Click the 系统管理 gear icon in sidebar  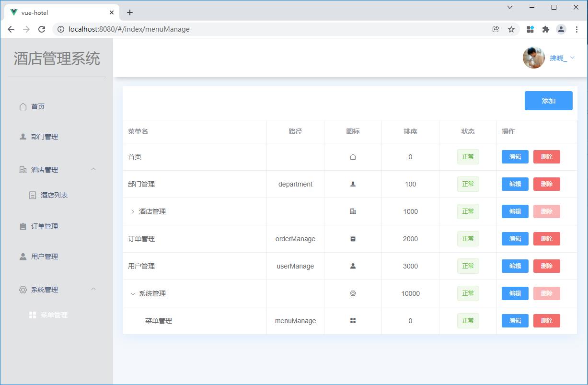point(23,289)
